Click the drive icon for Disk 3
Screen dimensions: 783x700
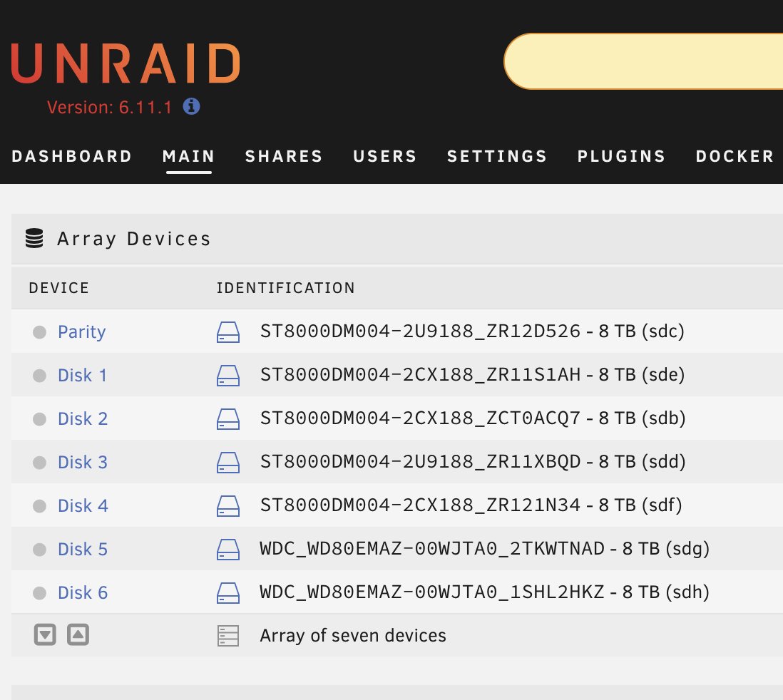228,462
